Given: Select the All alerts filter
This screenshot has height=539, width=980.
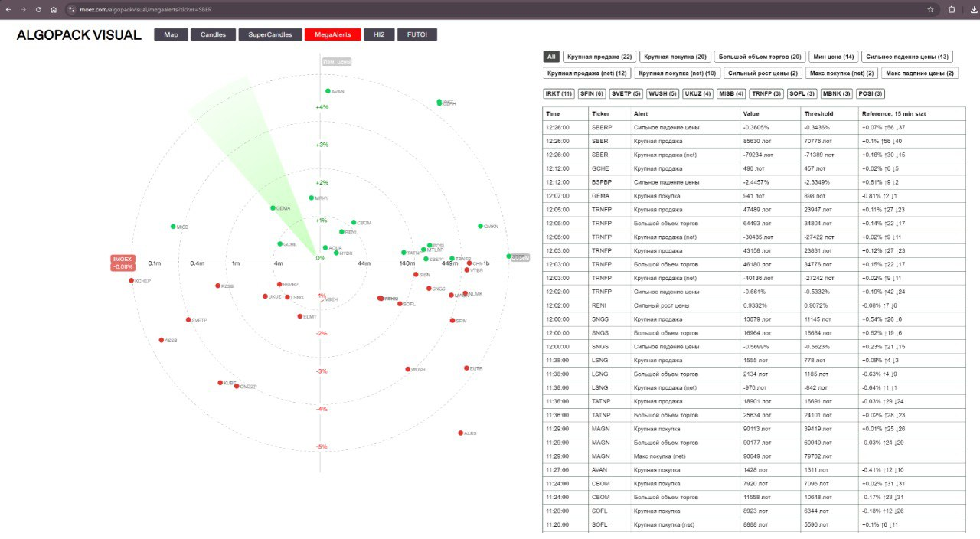Looking at the screenshot, I should (551, 57).
